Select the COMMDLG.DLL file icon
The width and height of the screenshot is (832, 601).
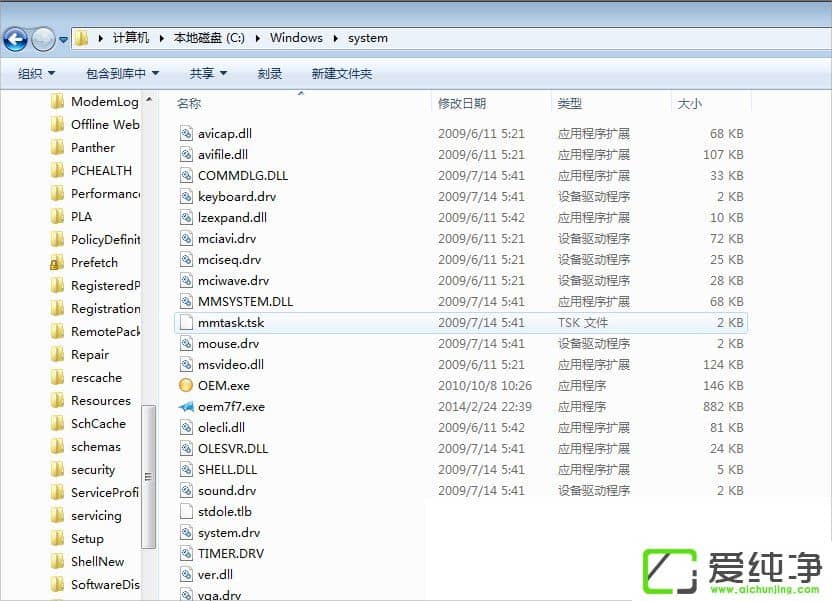[186, 175]
